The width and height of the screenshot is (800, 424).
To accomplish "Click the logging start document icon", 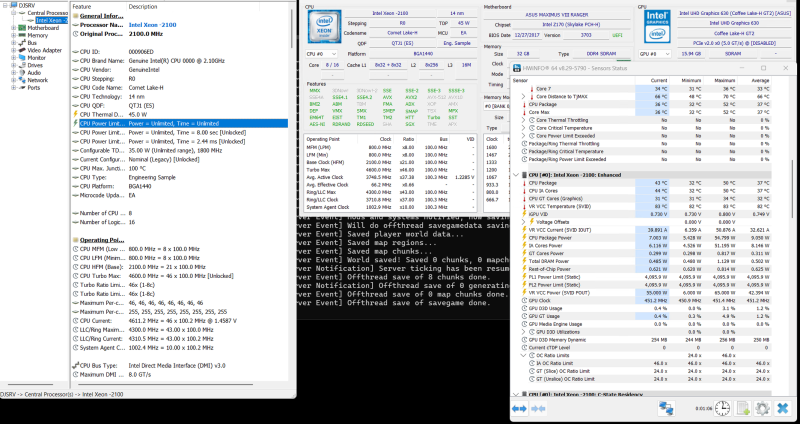I will (743, 408).
